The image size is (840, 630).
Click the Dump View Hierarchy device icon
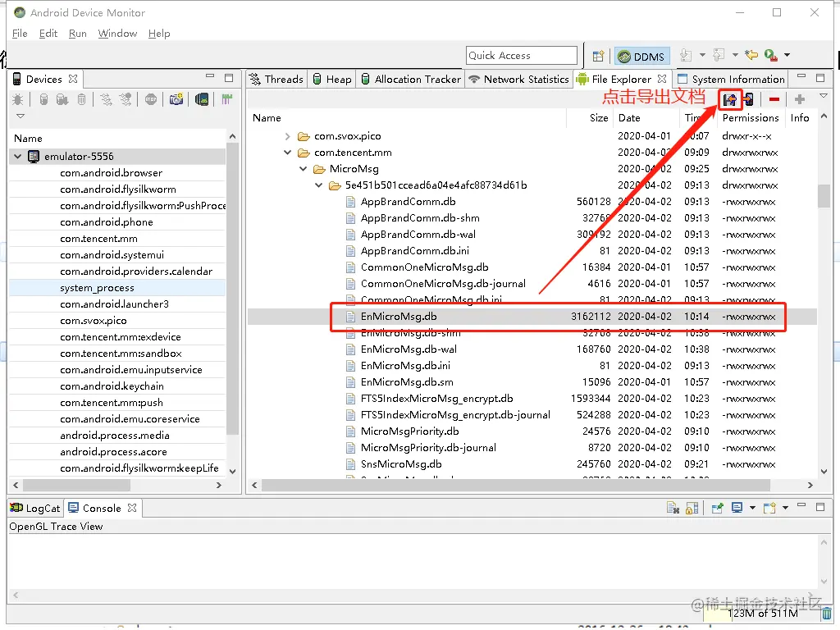click(x=202, y=99)
